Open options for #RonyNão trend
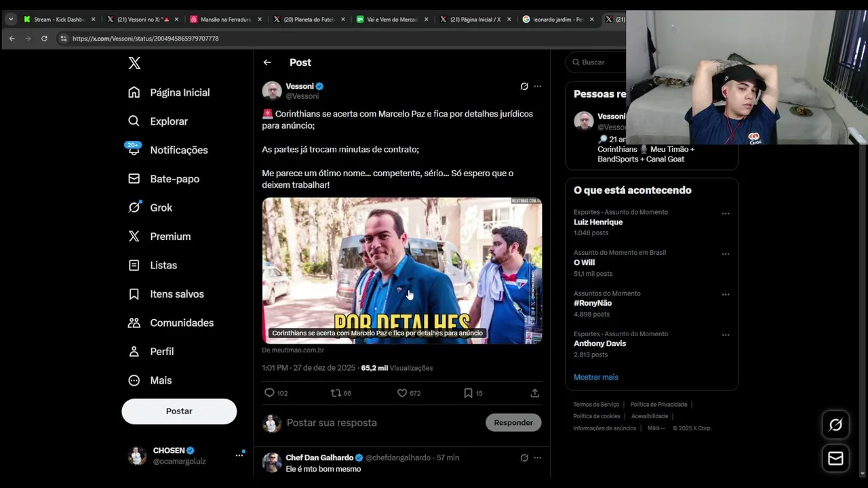 coord(726,295)
